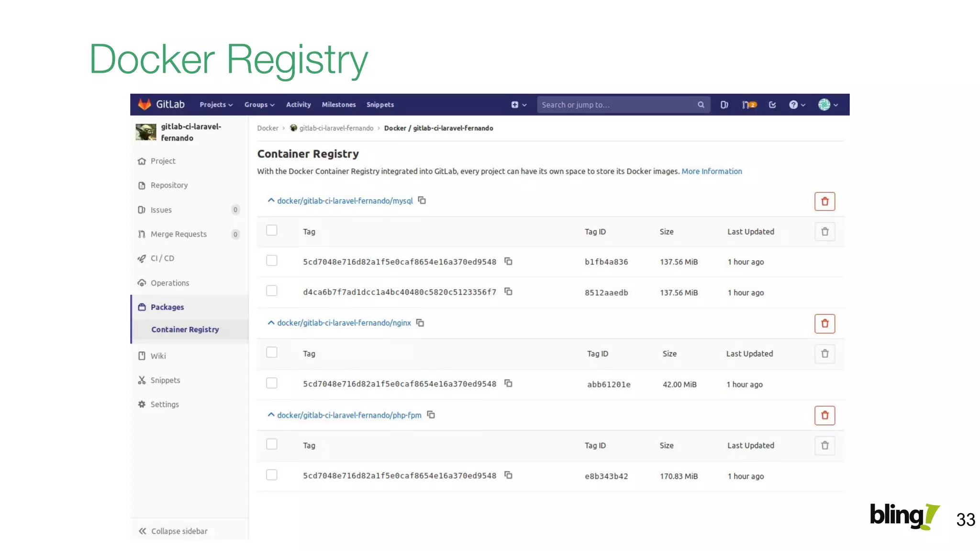
Task: Open the Groups dropdown
Action: [259, 105]
